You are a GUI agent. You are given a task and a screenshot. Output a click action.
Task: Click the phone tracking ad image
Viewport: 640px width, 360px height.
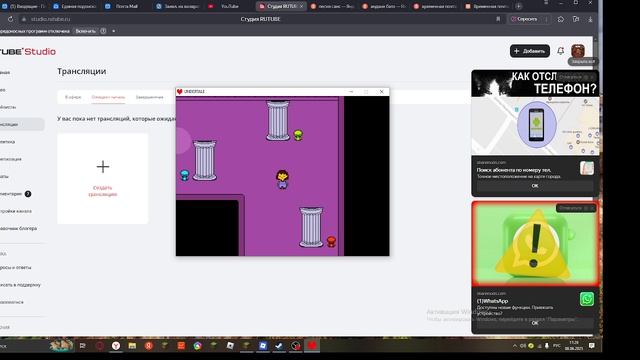coord(535,112)
